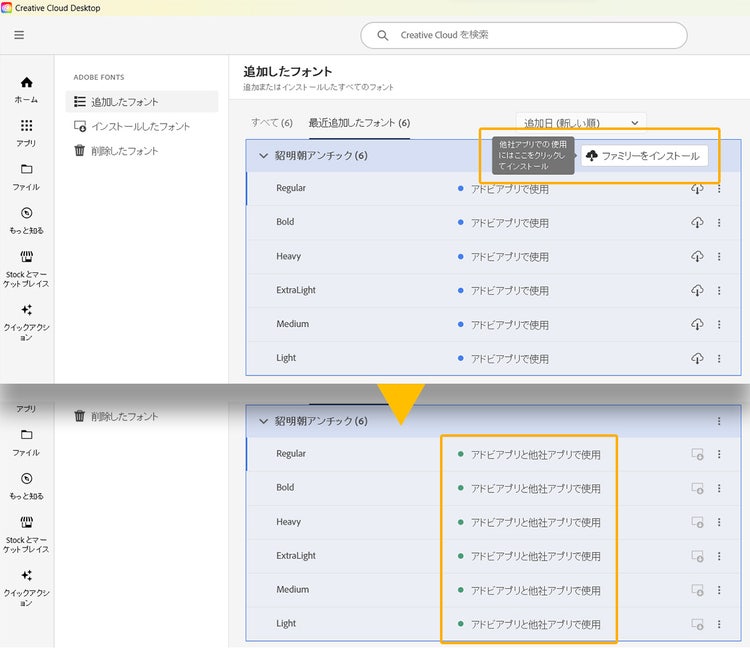Open family more options in lower panel header
The image size is (750, 648).
(719, 421)
